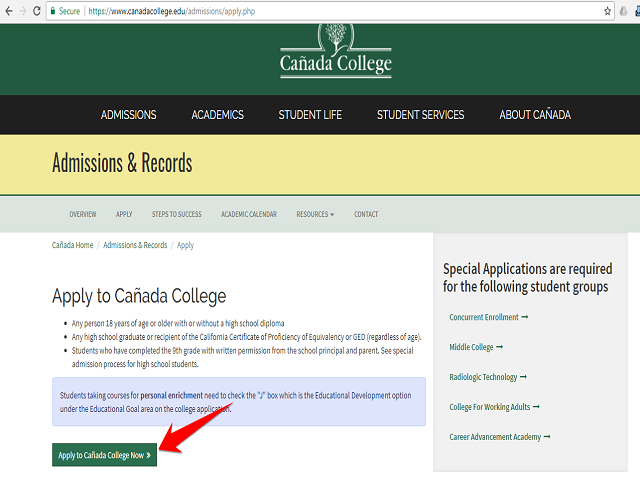Click the Admissions & Records page heading
This screenshot has height=480, width=640.
122,163
